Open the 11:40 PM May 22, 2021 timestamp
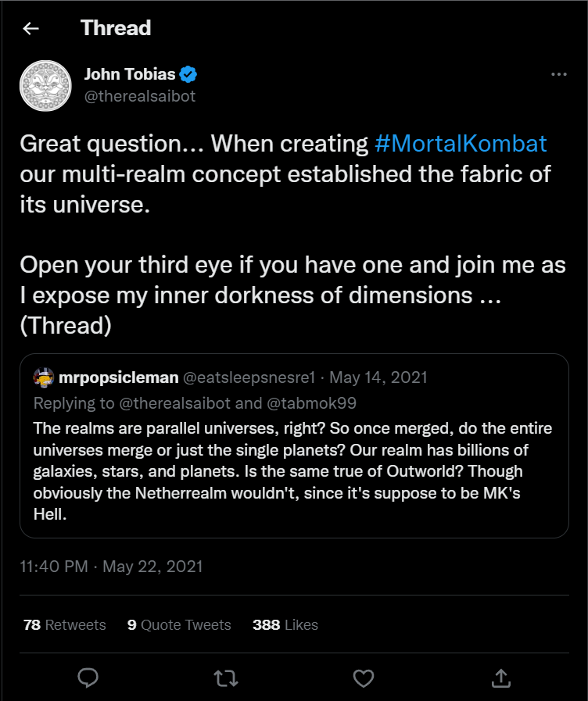The height and width of the screenshot is (701, 588). click(x=111, y=567)
